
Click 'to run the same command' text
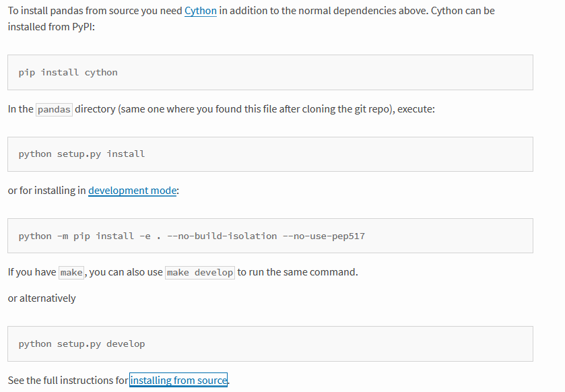pyautogui.click(x=298, y=272)
